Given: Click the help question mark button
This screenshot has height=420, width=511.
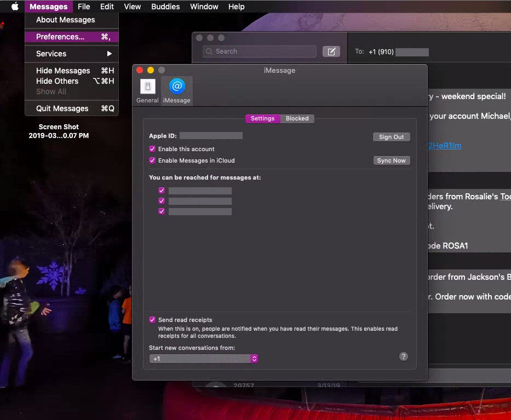Looking at the screenshot, I should [x=404, y=356].
